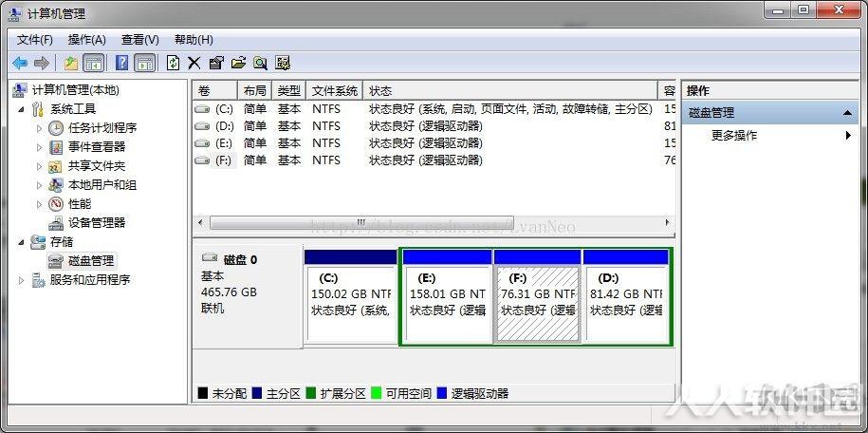Open the 更多操作 submenu arrow
The height and width of the screenshot is (433, 868).
coord(848,135)
